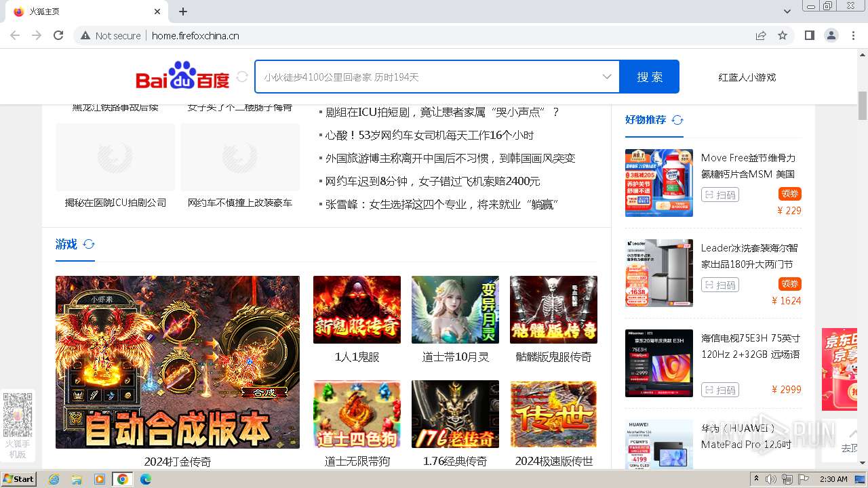Open the 变异月灵 game thumbnail
This screenshot has height=488, width=868.
tap(455, 310)
